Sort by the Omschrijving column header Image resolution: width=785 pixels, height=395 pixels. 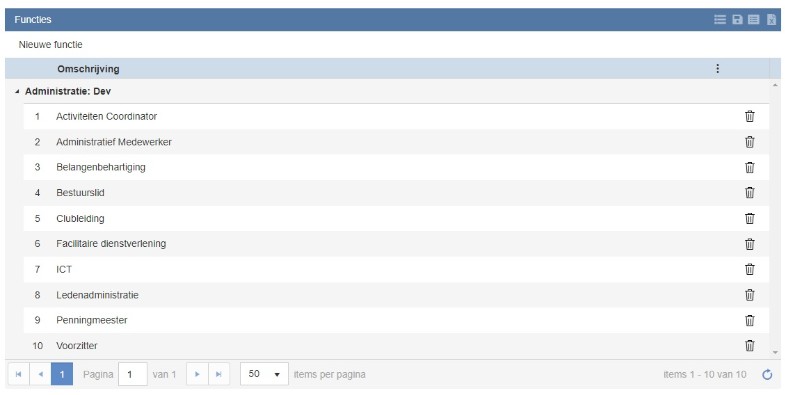click(88, 69)
